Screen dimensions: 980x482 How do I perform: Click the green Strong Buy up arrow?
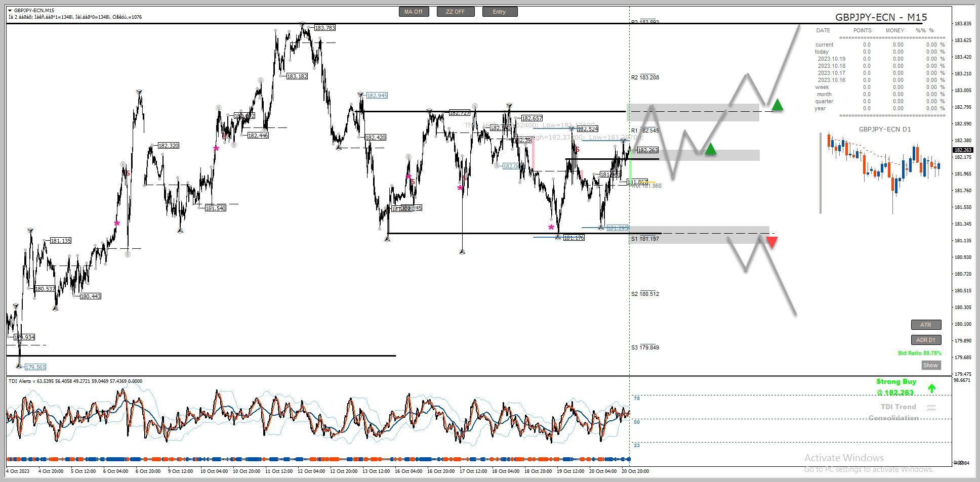click(931, 388)
